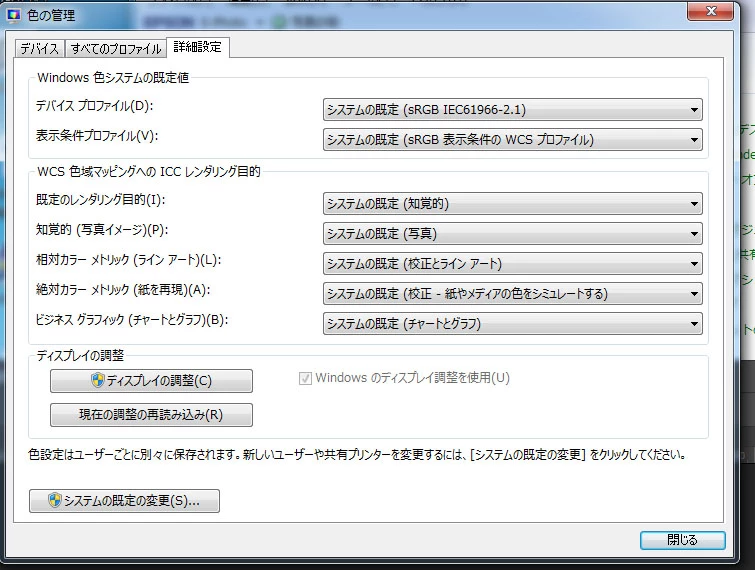Switch to the デバイス tab
Screen dimensions: 755x570
[39, 49]
